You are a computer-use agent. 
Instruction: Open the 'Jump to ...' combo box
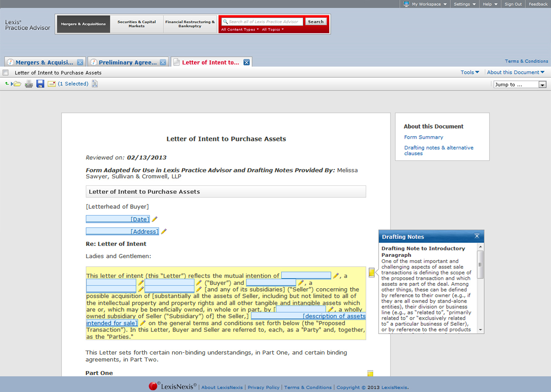coord(520,85)
